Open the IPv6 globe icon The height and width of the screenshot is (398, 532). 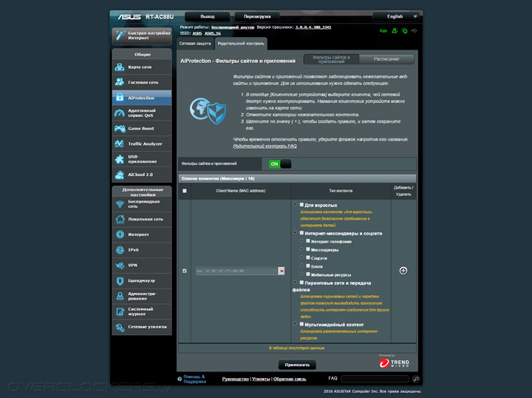point(120,249)
